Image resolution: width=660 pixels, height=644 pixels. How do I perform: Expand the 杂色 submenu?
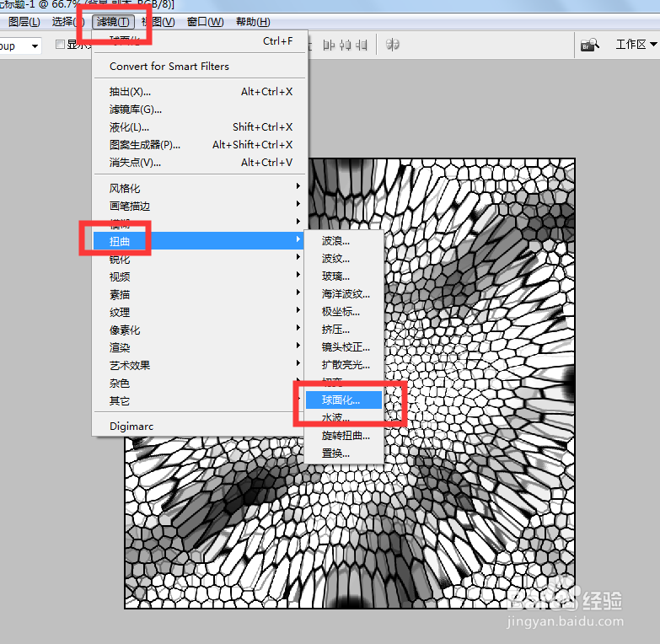(x=200, y=383)
